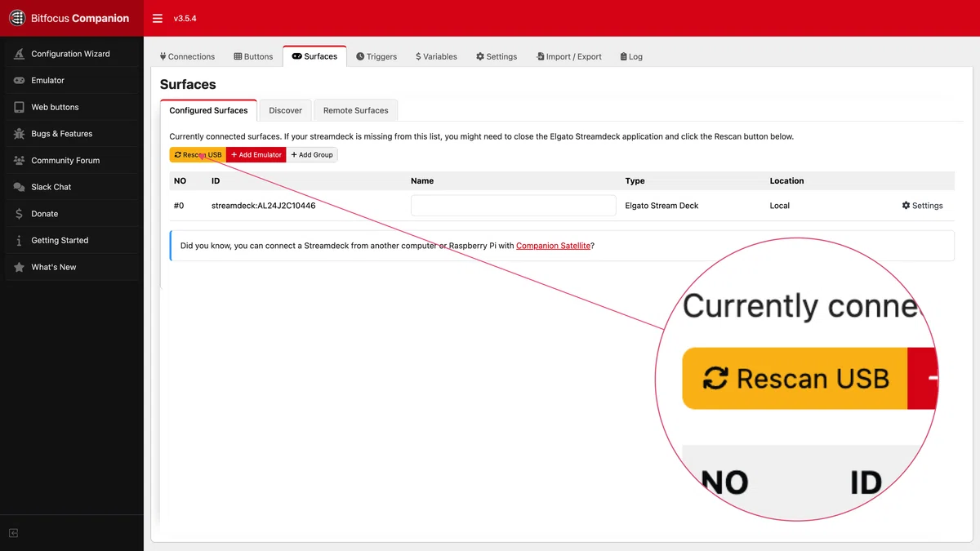980x551 pixels.
Task: Open the Settings top tab
Action: click(x=497, y=56)
